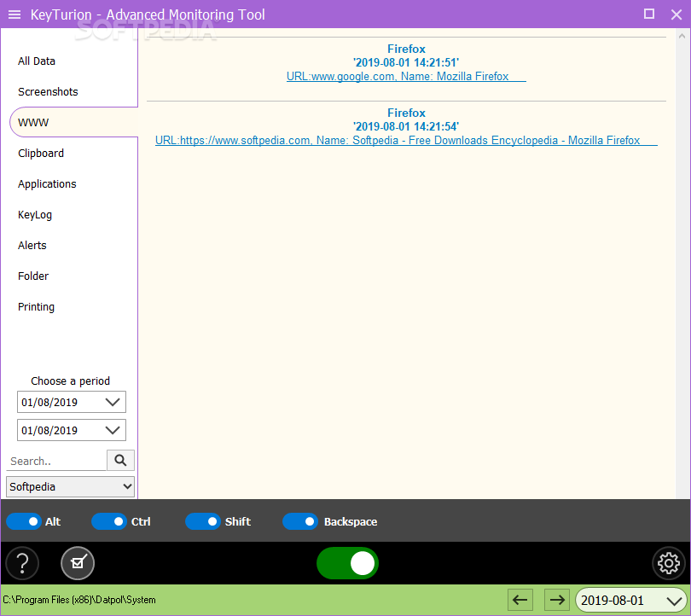Open the KeyLog category
The image size is (691, 616).
(35, 215)
